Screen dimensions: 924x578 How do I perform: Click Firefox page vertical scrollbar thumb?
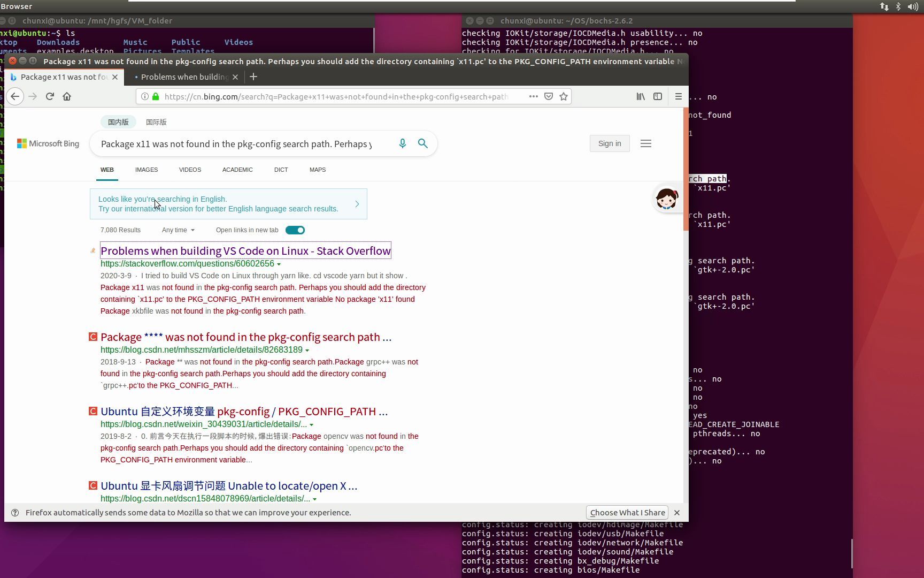(686, 169)
